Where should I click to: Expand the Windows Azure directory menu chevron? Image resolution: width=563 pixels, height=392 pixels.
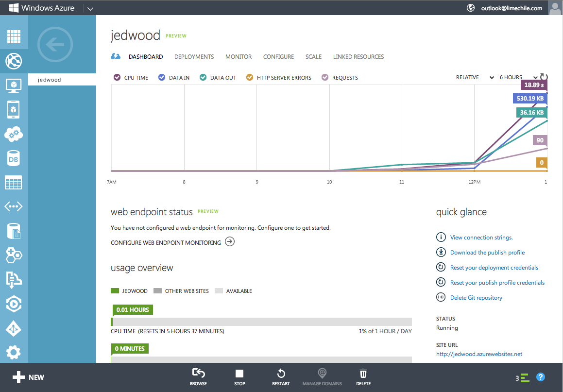pos(90,7)
